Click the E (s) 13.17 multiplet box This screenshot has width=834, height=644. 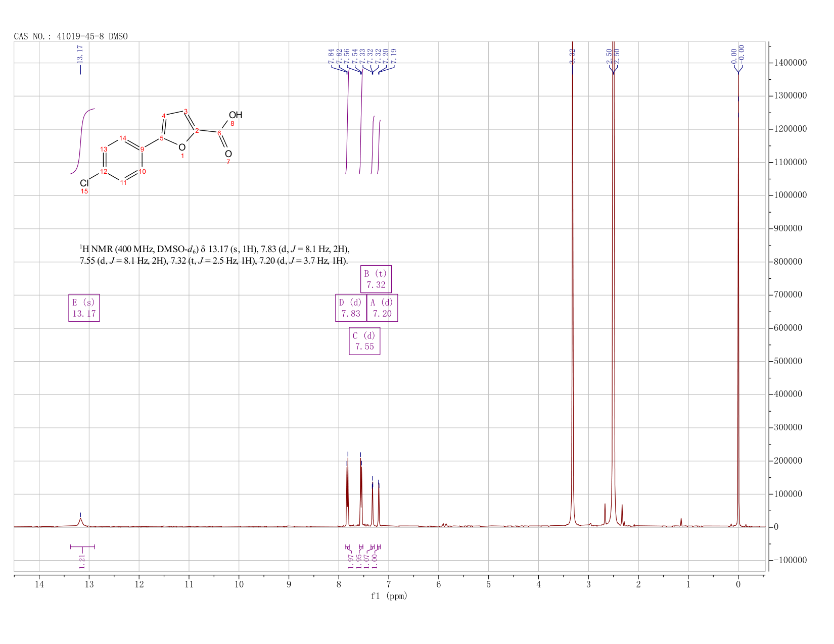click(84, 308)
